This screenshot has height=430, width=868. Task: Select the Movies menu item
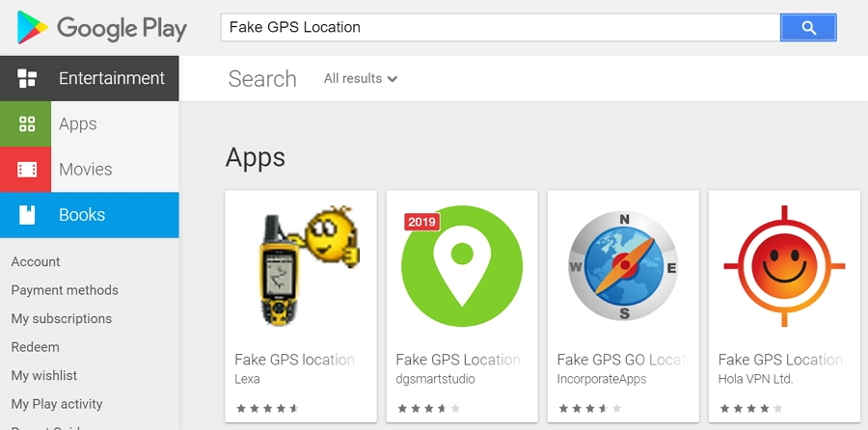pos(86,170)
